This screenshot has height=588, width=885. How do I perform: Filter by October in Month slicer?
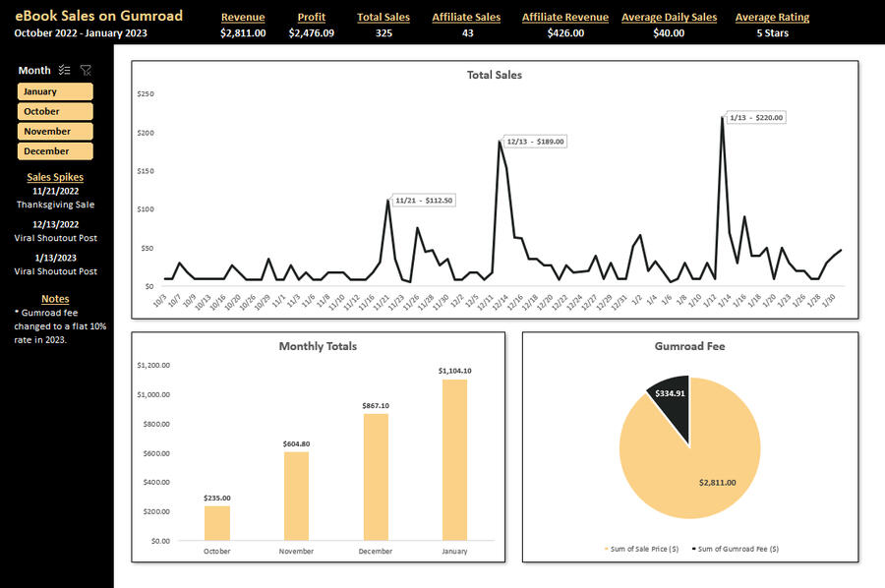[55, 111]
